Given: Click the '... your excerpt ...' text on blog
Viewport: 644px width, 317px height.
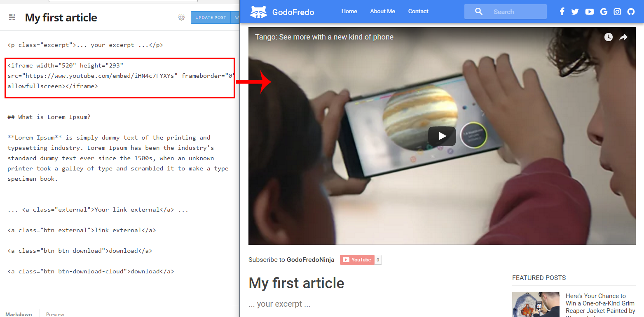Looking at the screenshot, I should (x=279, y=304).
